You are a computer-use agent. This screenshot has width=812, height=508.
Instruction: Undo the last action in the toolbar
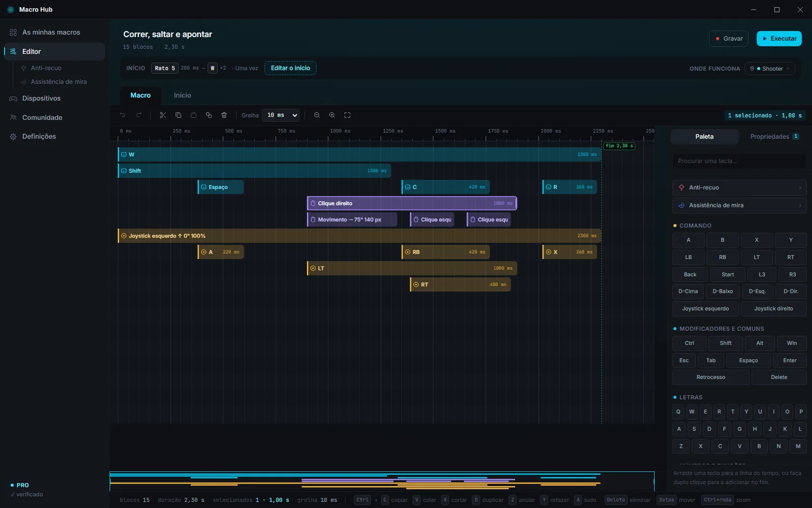coord(122,115)
